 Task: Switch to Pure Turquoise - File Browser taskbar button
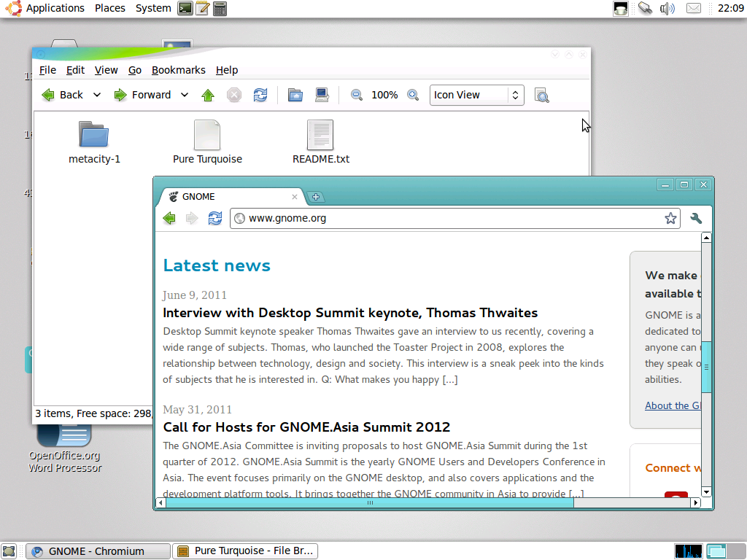(x=245, y=551)
